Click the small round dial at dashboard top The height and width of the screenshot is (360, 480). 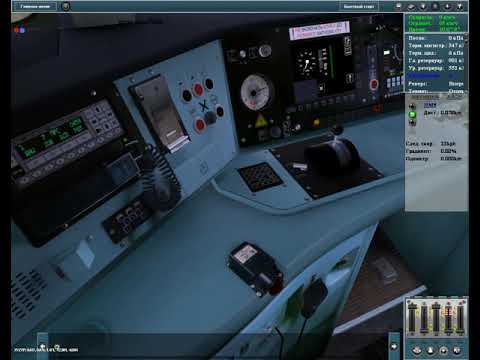pos(265,51)
